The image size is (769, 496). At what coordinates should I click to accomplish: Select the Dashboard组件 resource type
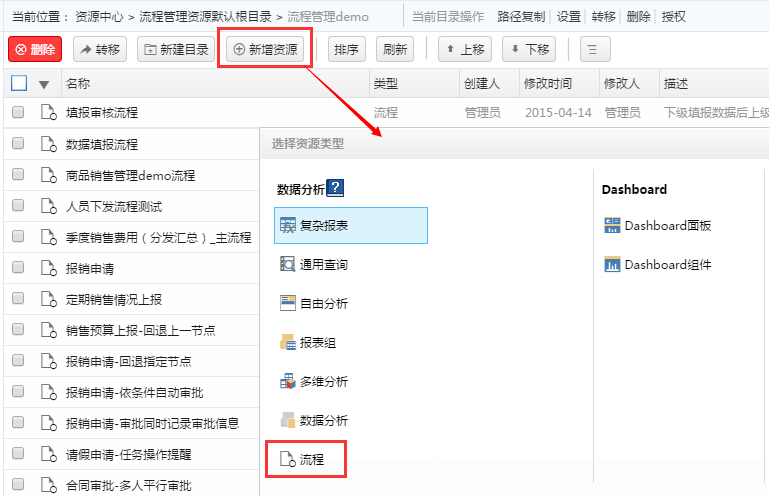[x=658, y=265]
